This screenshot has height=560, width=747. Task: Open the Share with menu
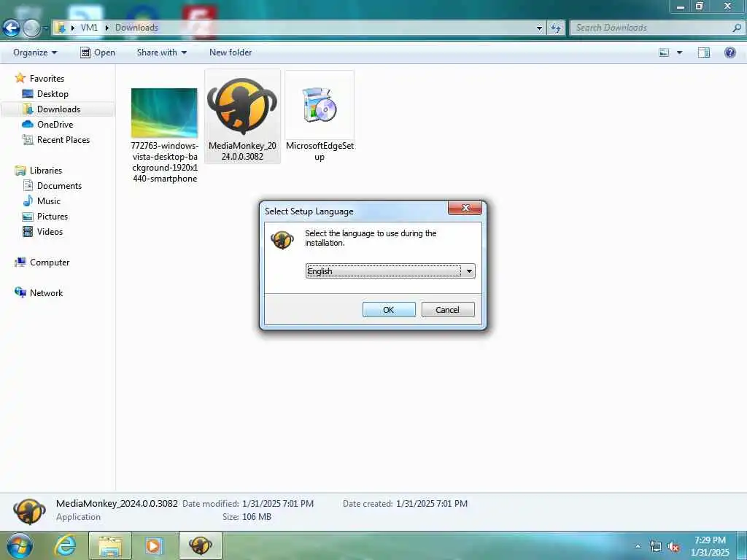tap(161, 52)
